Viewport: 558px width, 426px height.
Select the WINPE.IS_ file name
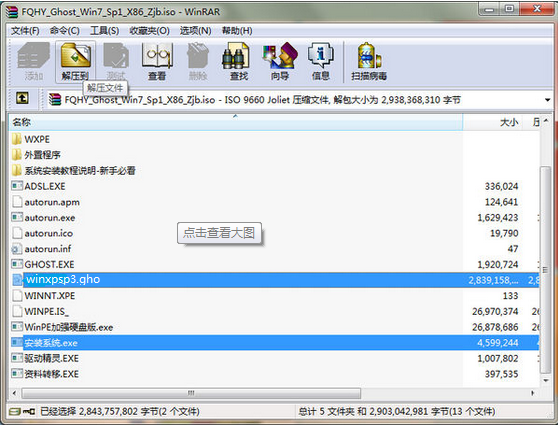click(x=46, y=311)
